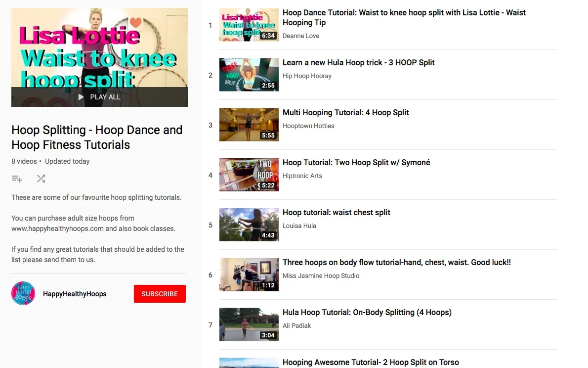This screenshot has height=368, width=588.
Task: Click the 3:04 duration badge
Action: pos(268,335)
